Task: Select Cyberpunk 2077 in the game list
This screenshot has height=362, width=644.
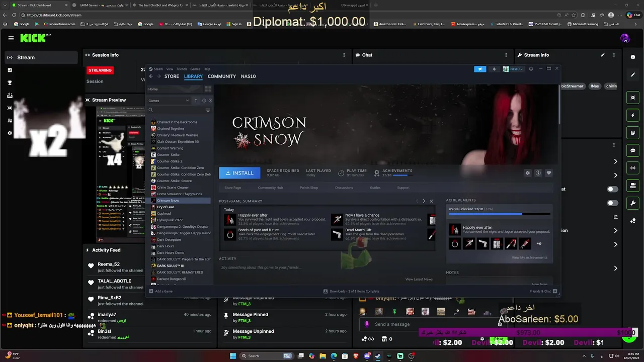Action: tap(170, 220)
